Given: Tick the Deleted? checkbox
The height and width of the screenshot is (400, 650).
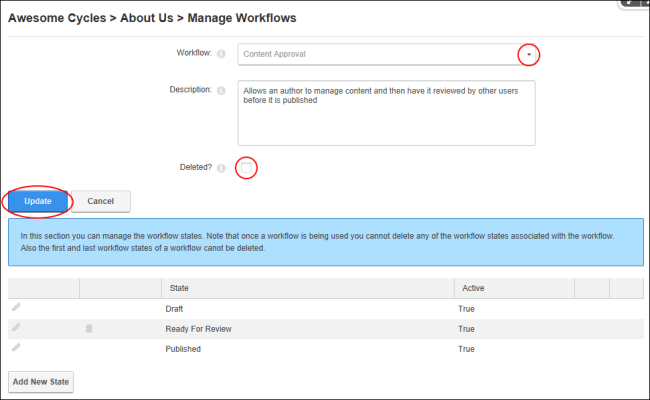Looking at the screenshot, I should coord(246,168).
